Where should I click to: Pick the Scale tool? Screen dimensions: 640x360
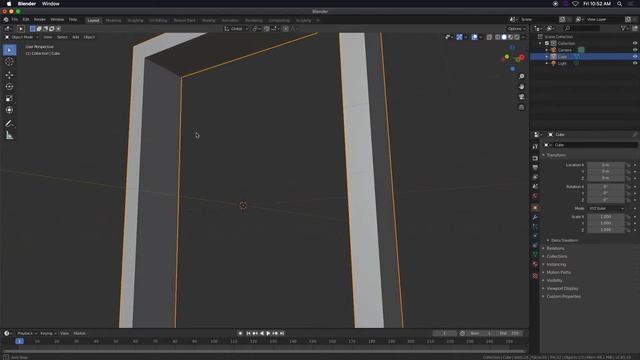[x=9, y=98]
